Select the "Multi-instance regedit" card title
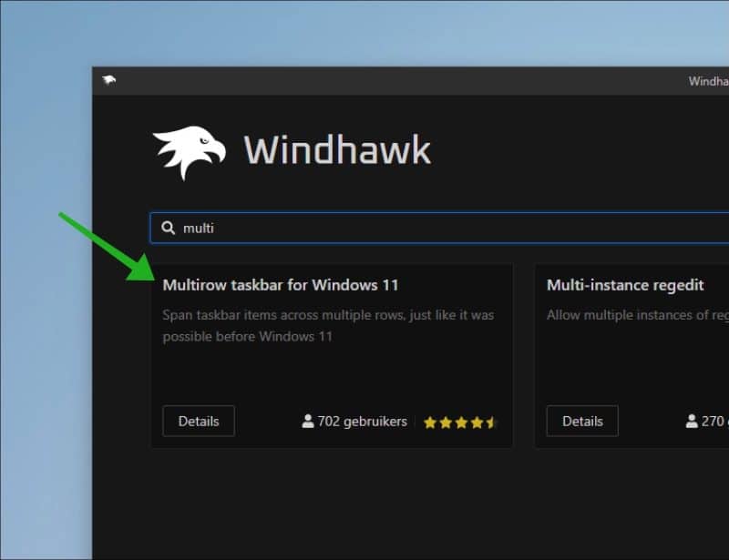The image size is (729, 560). (x=625, y=285)
